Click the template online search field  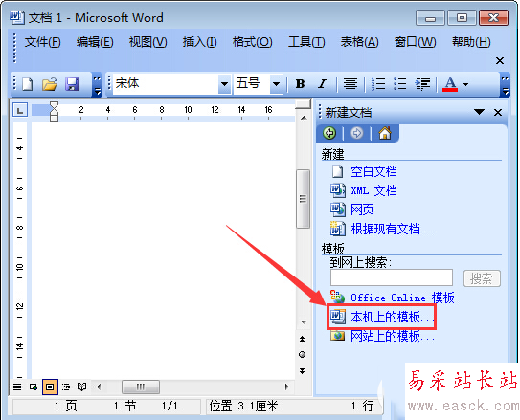(x=392, y=277)
